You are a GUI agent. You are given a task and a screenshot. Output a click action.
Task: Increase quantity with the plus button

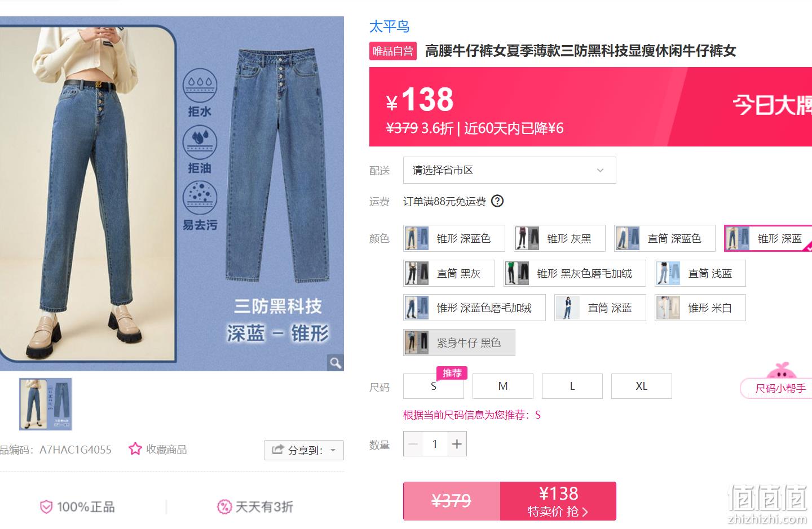457,444
